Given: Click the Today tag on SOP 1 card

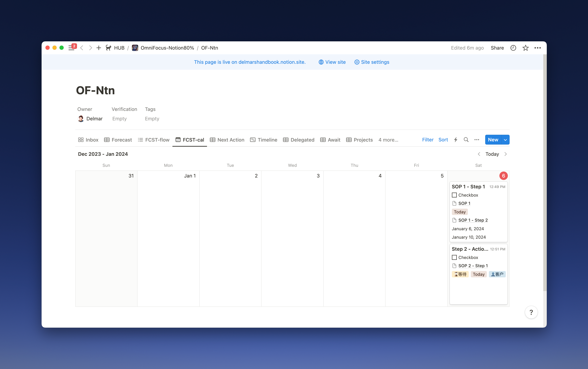Looking at the screenshot, I should pos(460,212).
